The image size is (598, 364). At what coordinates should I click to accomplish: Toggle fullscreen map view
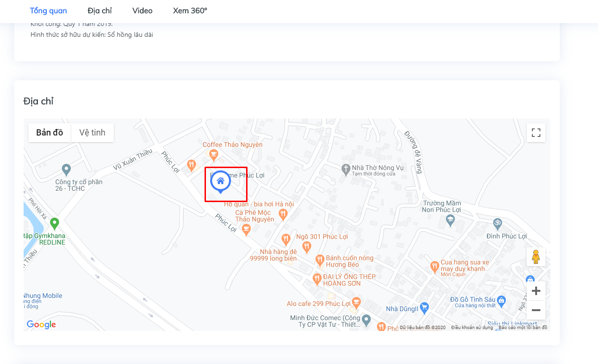point(536,133)
